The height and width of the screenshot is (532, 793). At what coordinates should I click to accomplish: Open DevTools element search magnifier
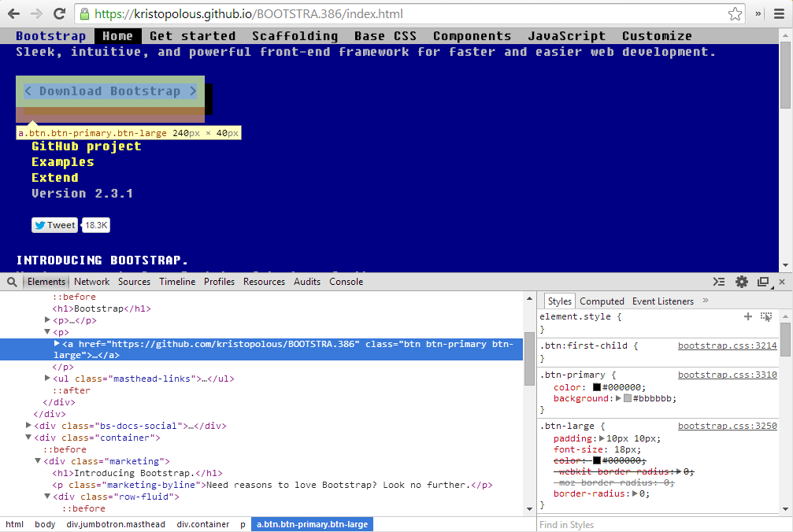click(x=12, y=282)
